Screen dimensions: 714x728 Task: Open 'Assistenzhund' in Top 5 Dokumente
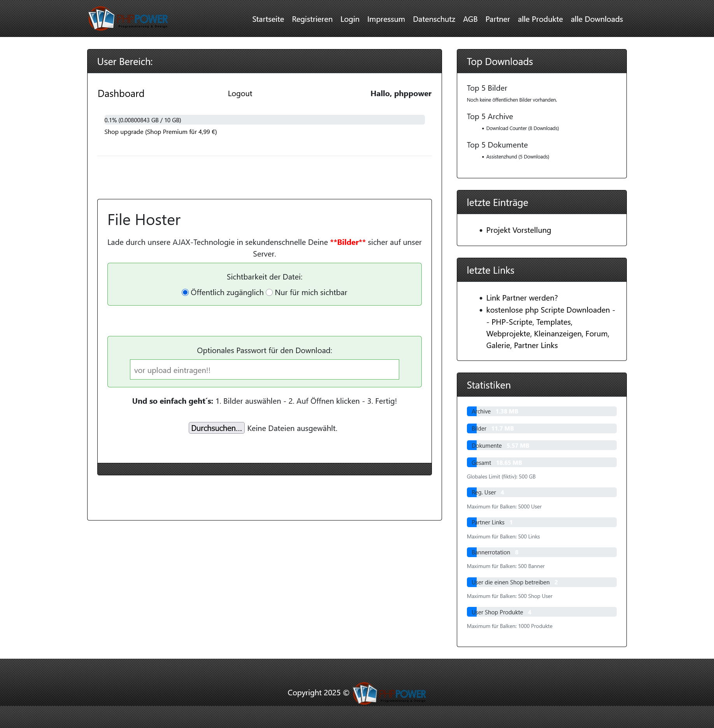click(x=517, y=157)
